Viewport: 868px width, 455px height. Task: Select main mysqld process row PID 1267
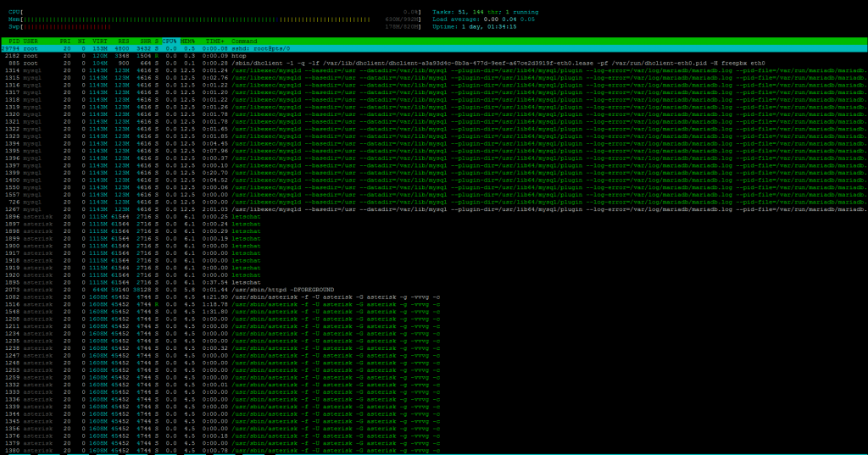pyautogui.click(x=434, y=209)
